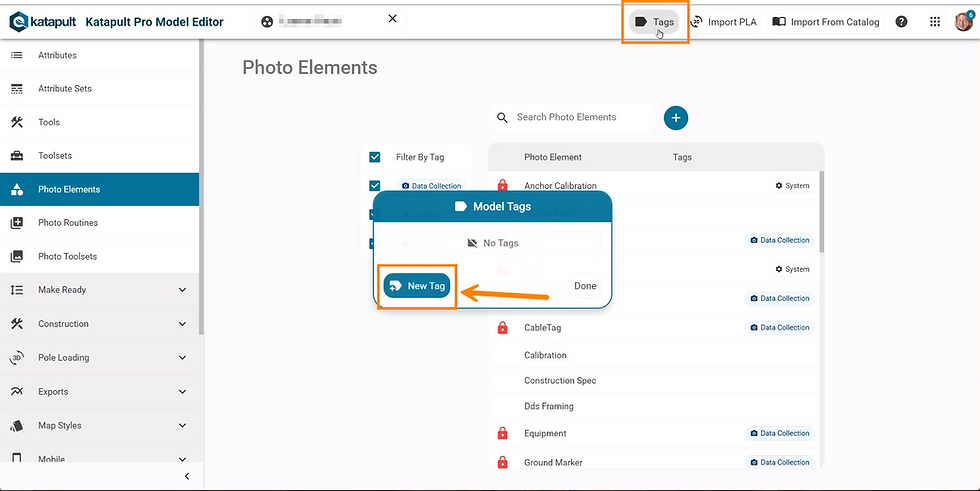The height and width of the screenshot is (491, 980).
Task: Select Calibration photo element
Action: (546, 355)
